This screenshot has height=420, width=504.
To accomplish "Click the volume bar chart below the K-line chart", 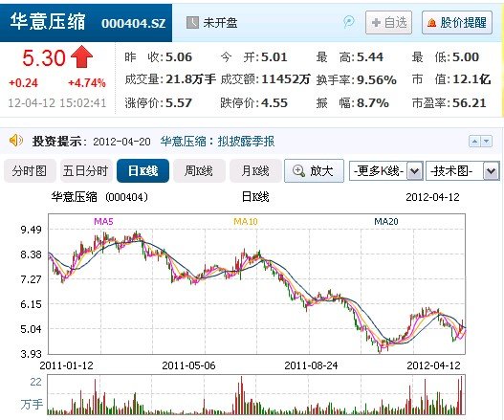I will pyautogui.click(x=256, y=394).
